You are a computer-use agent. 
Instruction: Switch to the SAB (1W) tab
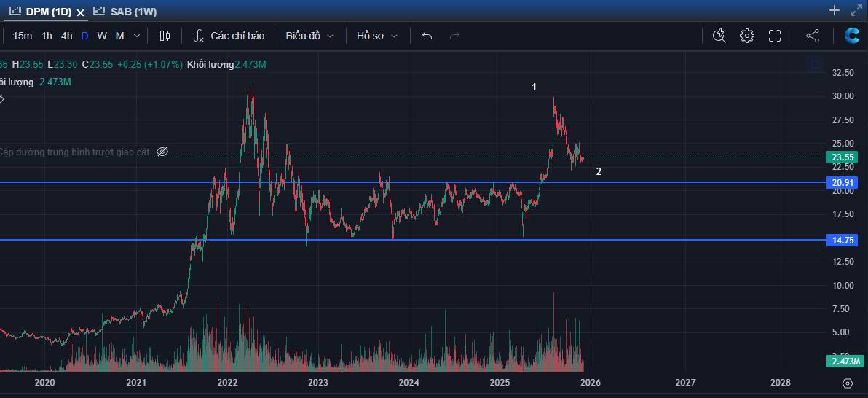(x=125, y=12)
